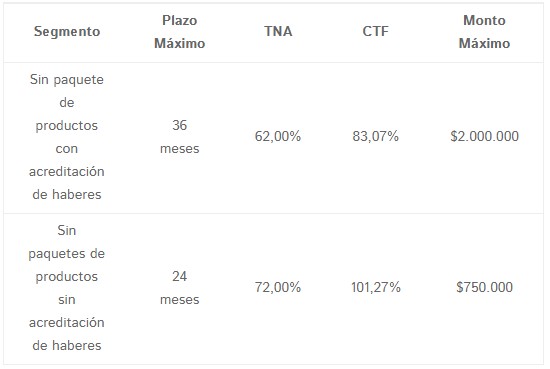Click 'Sin paquete' text in first row

click(67, 80)
